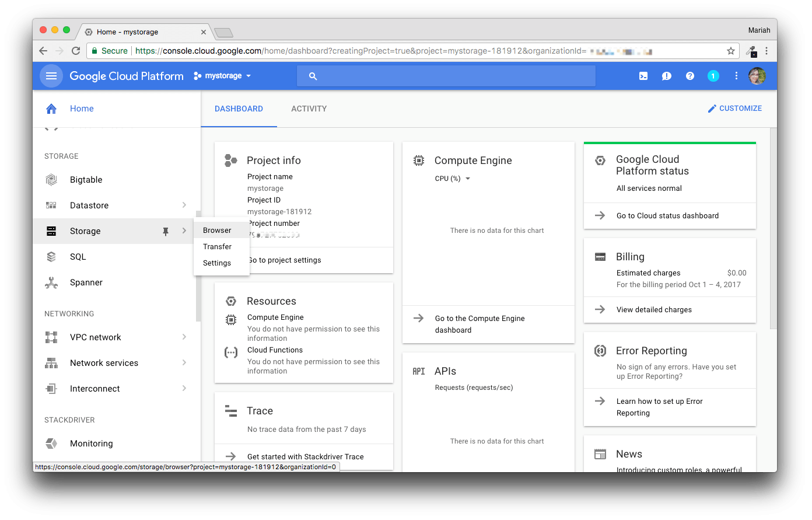Open the help question mark icon
Viewport: 812px width, 520px height.
(x=689, y=75)
